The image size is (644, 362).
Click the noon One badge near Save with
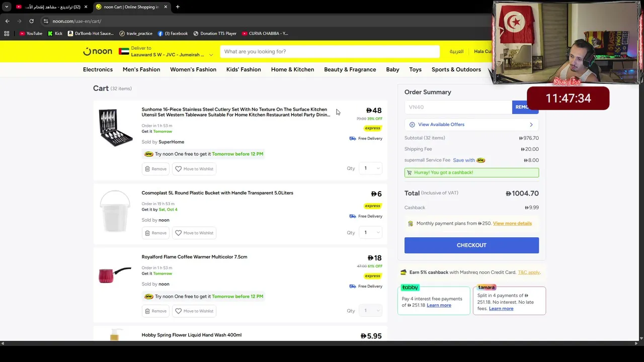[480, 160]
